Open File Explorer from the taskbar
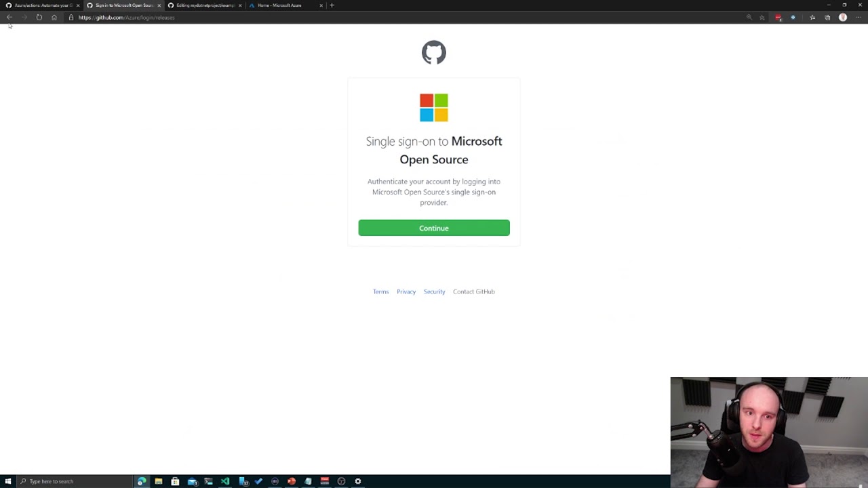 pos(159,481)
